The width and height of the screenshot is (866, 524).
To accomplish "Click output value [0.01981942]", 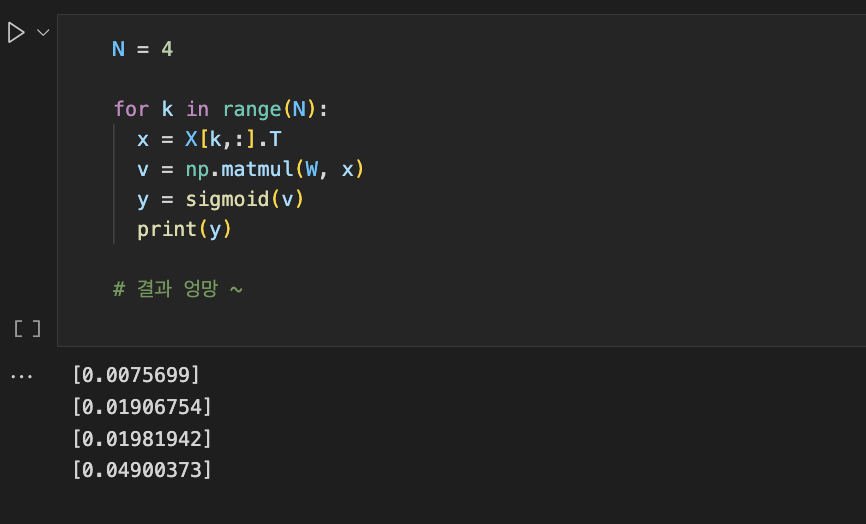I will tap(142, 439).
